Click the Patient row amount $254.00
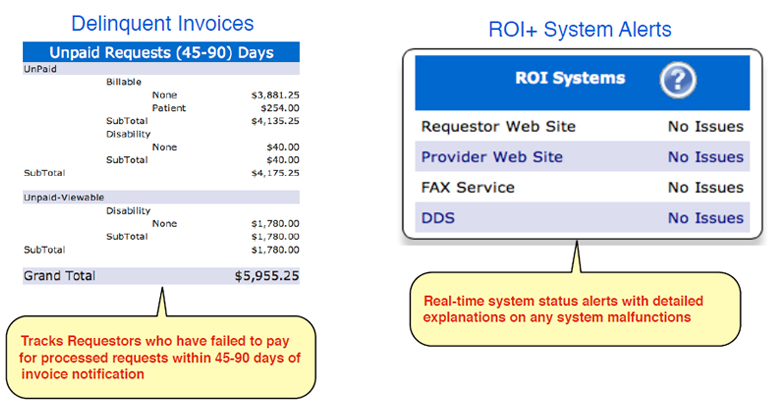This screenshot has width=770, height=413. tap(276, 107)
